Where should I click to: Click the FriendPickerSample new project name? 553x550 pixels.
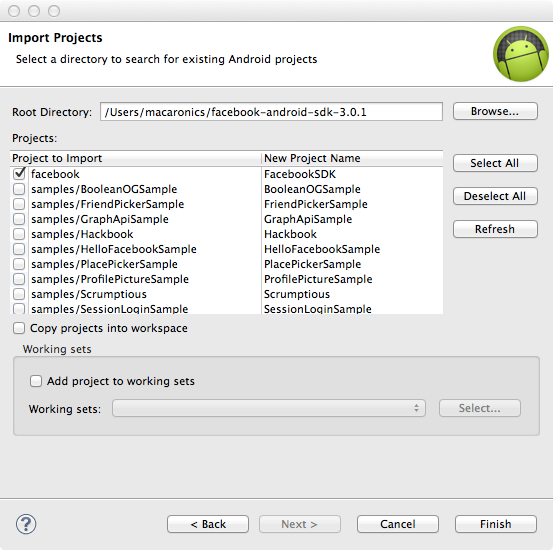coord(316,204)
